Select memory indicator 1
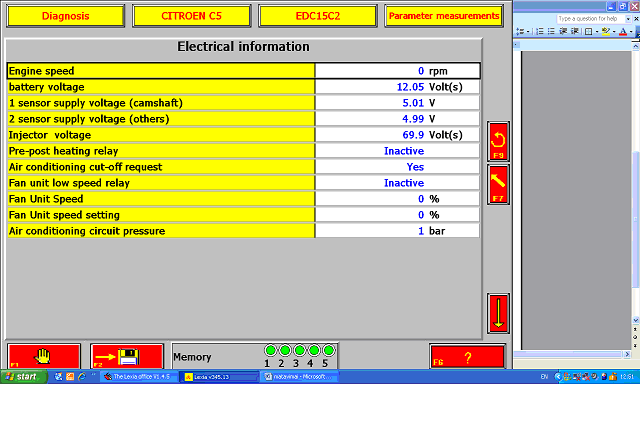 [270, 350]
